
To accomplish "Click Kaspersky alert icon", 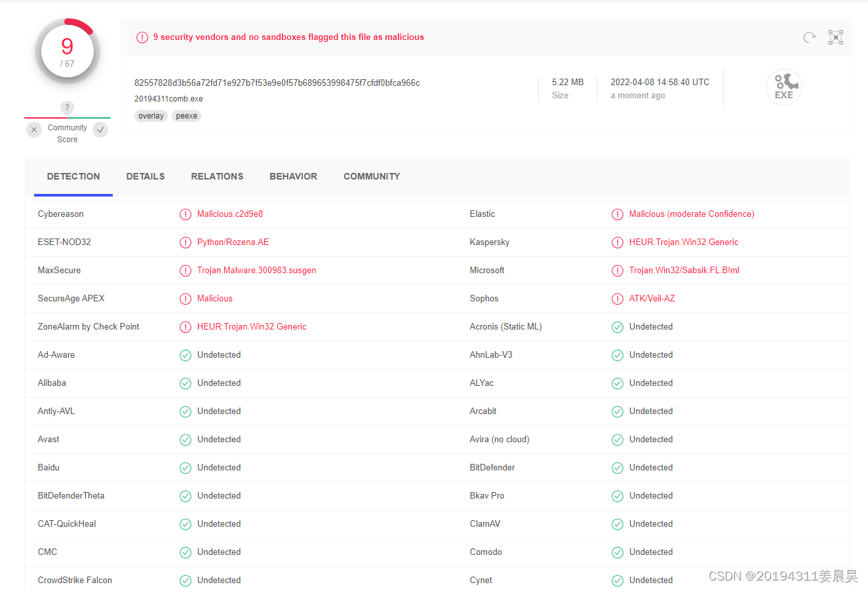I will (x=618, y=242).
